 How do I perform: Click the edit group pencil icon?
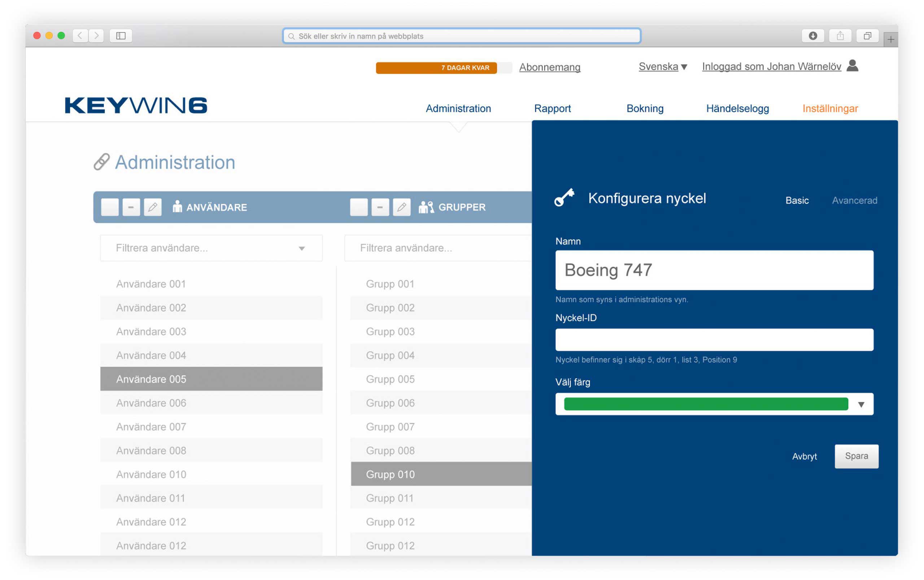pyautogui.click(x=401, y=207)
